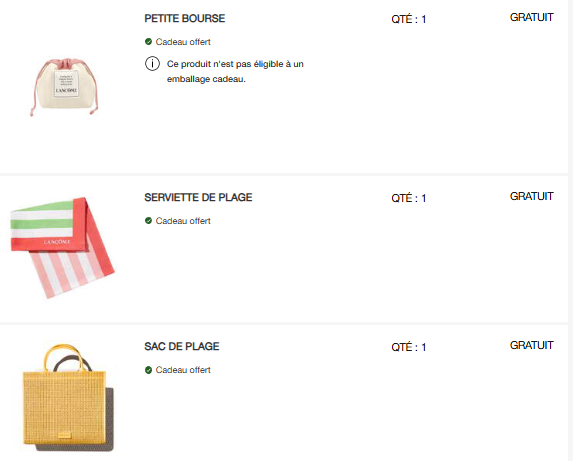The height and width of the screenshot is (461, 573).
Task: Click the Sac de Plage quantity text
Action: point(409,347)
